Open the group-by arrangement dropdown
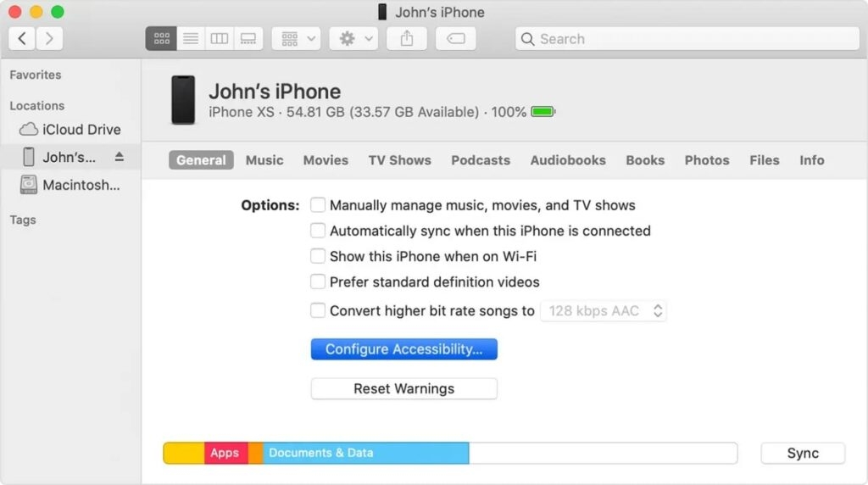Screen dimensions: 868x485 pyautogui.click(x=296, y=38)
